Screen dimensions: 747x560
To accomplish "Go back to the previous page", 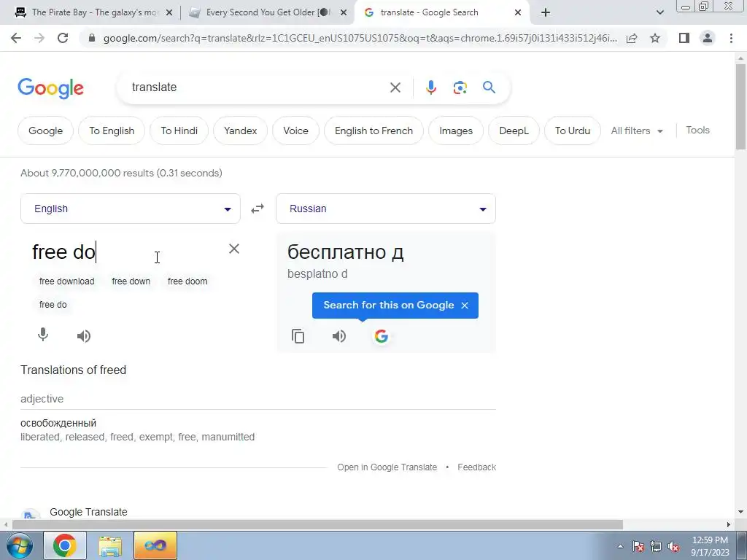I will 16,38.
